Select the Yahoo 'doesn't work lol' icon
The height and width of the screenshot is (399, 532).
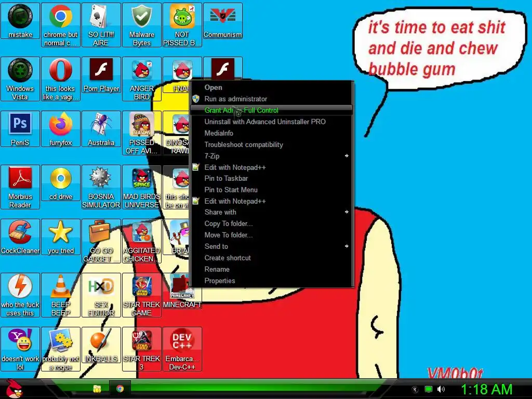coord(20,349)
